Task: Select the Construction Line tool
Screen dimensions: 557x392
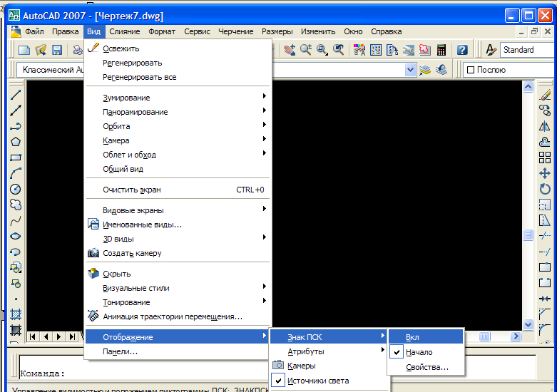Action: 16,110
